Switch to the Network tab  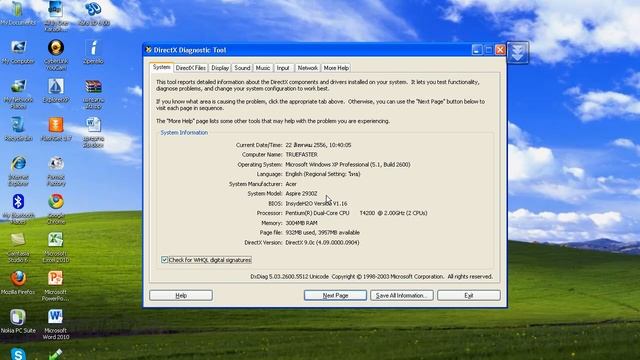(307, 68)
